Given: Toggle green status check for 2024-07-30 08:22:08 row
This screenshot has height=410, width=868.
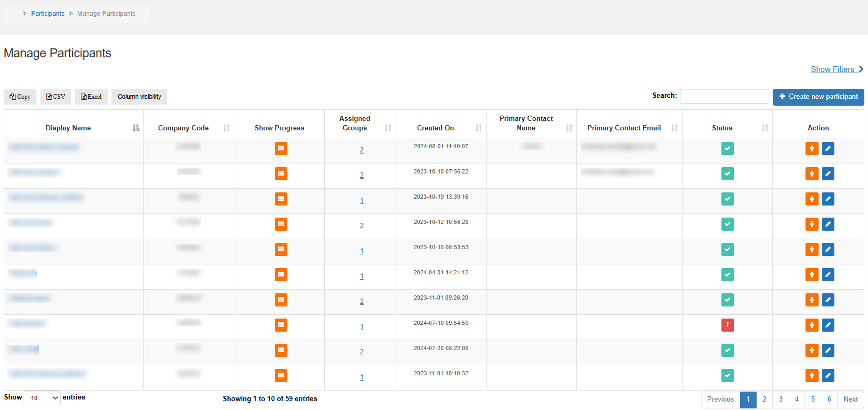Looking at the screenshot, I should click(x=728, y=351).
